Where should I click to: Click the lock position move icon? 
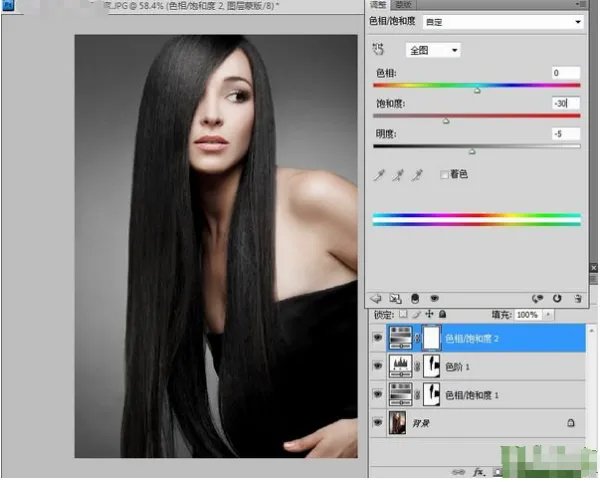428,314
